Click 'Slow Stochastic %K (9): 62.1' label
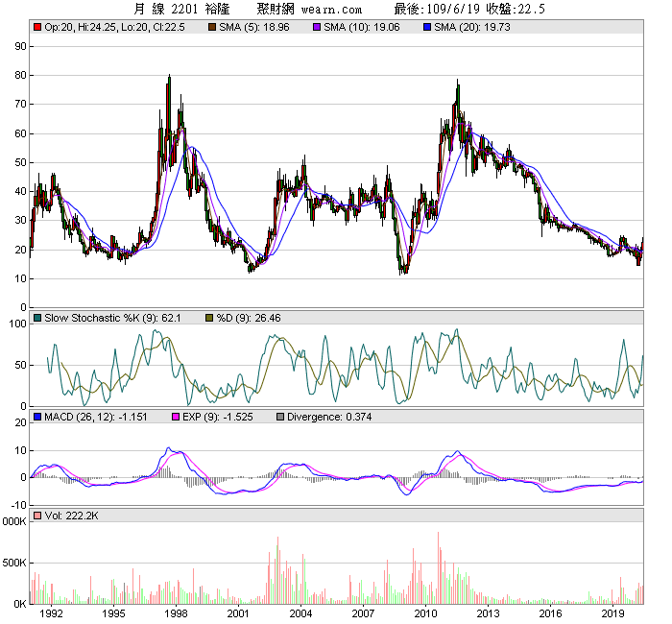 [112, 318]
